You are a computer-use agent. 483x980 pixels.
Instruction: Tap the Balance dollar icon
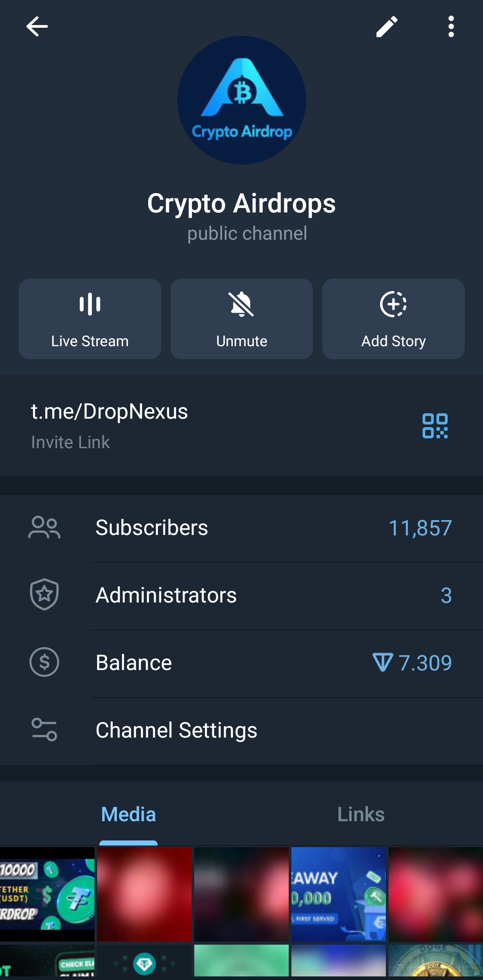point(44,662)
